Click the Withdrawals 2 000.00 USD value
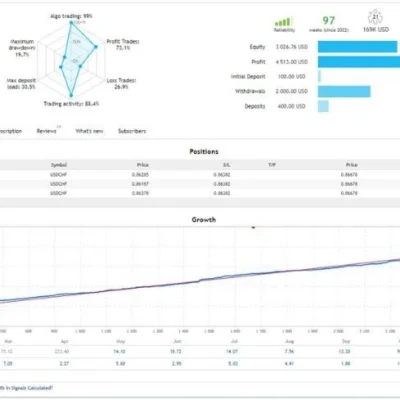This screenshot has width=400, height=400. tap(291, 91)
